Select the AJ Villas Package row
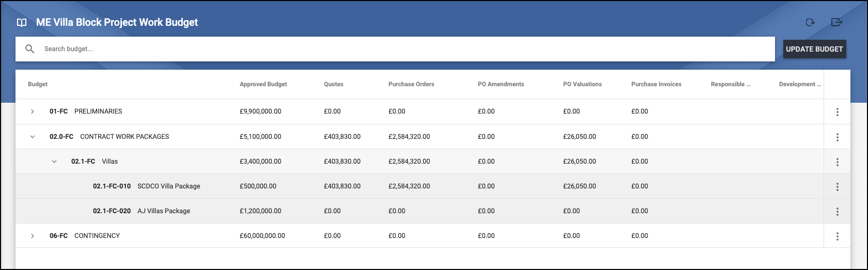 163,211
